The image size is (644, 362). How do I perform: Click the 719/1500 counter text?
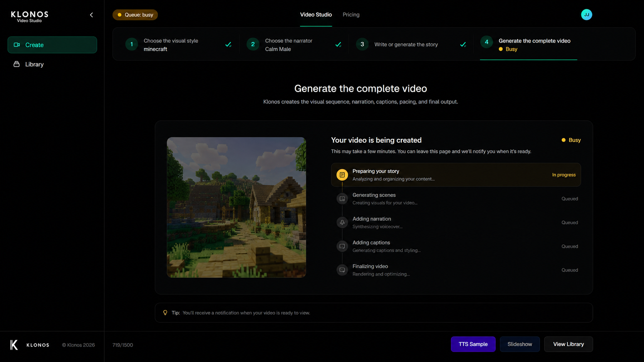click(122, 345)
